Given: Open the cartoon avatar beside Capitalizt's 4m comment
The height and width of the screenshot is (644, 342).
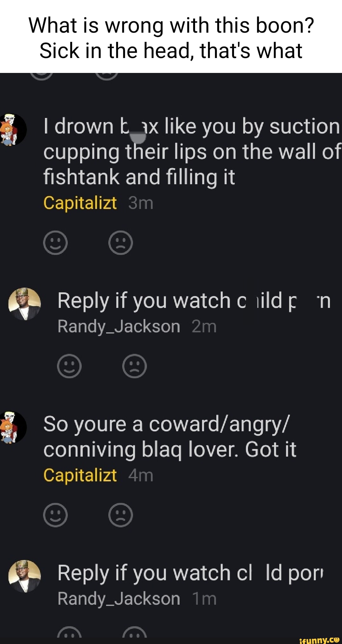Looking at the screenshot, I should point(13,427).
